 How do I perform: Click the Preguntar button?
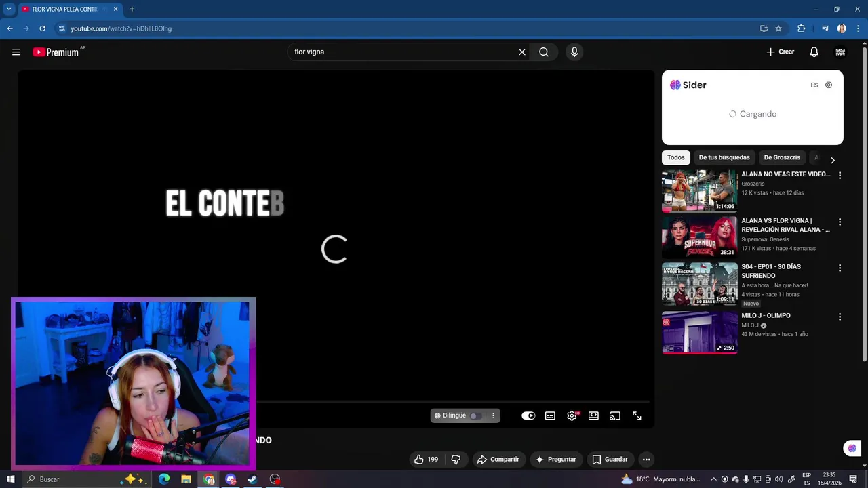[555, 460]
